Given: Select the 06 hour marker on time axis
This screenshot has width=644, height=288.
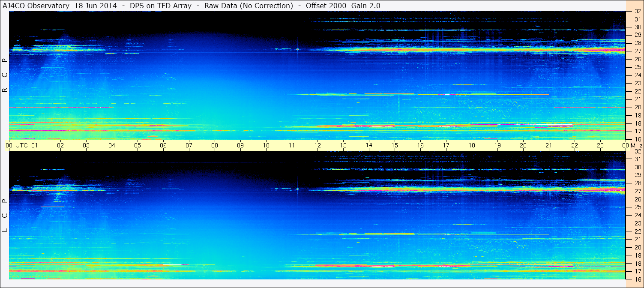Looking at the screenshot, I should [163, 145].
